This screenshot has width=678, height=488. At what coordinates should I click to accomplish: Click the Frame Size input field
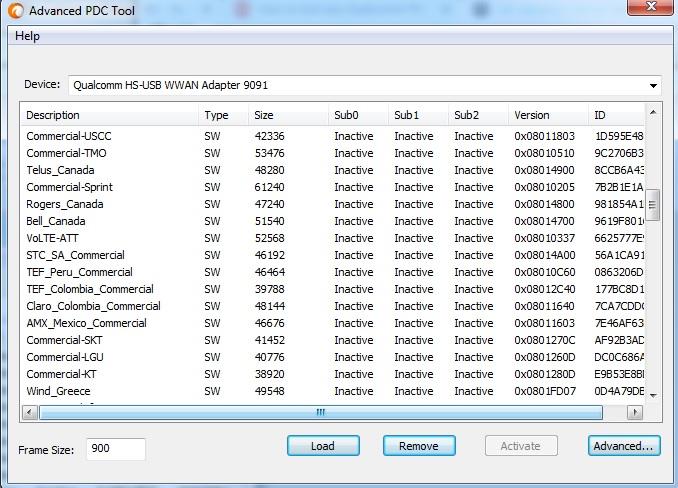coord(116,449)
